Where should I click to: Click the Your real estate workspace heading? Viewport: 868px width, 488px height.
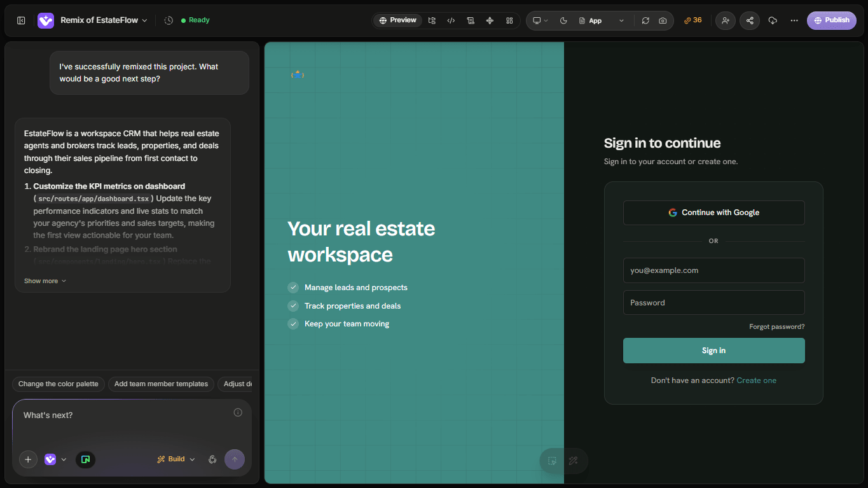pos(361,242)
